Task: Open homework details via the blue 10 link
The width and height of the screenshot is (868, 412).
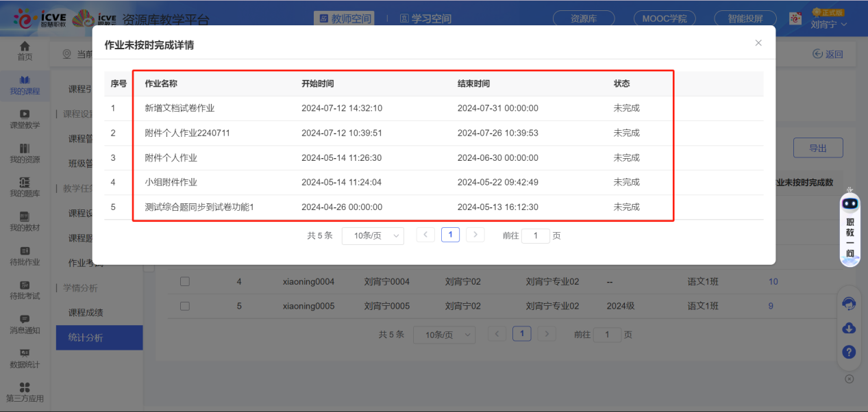Action: coord(773,281)
